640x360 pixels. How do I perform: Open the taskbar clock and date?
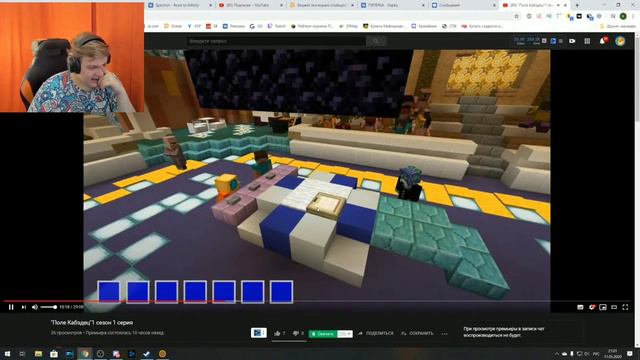coord(613,353)
